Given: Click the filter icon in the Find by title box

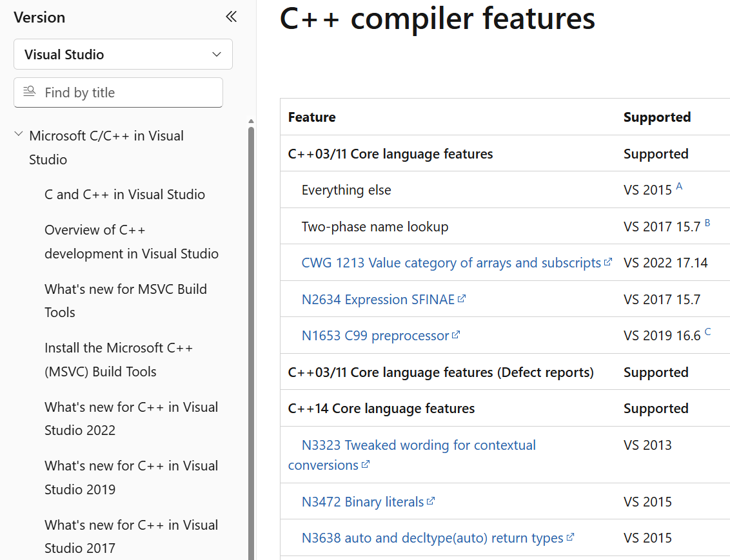Looking at the screenshot, I should point(29,91).
